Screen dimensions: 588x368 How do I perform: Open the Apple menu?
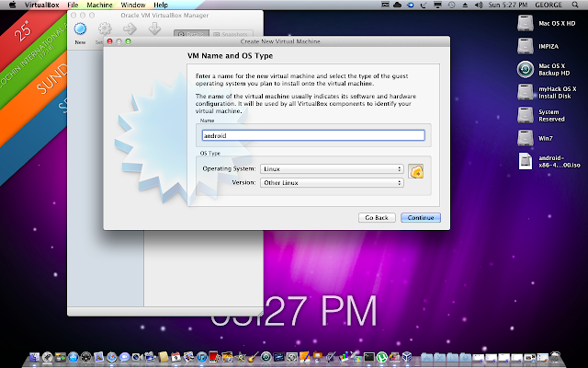[12, 5]
